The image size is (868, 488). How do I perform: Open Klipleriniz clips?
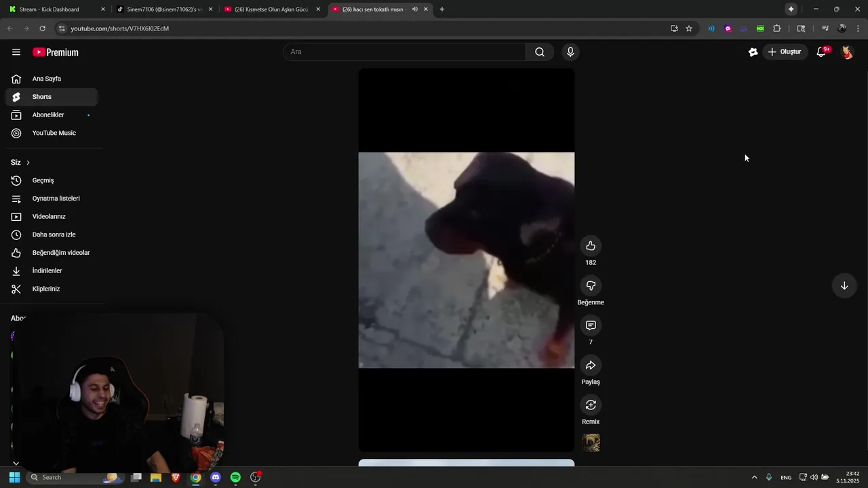point(52,289)
